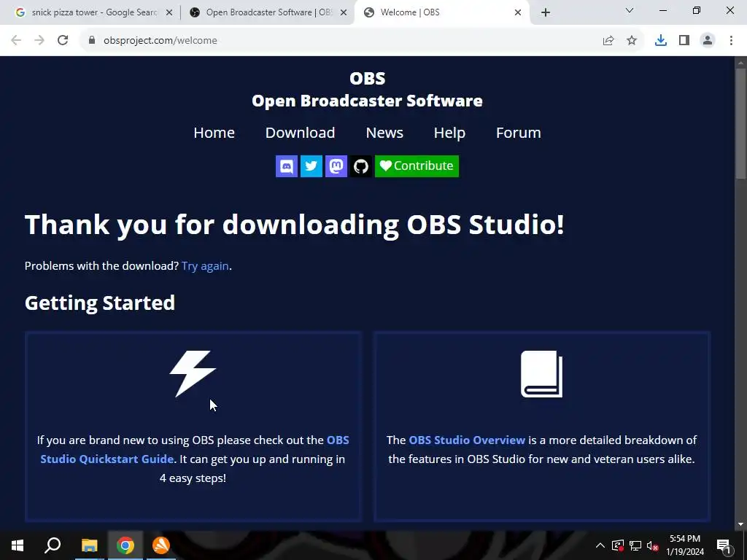Open the News nav link
This screenshot has width=747, height=560.
[x=384, y=133]
